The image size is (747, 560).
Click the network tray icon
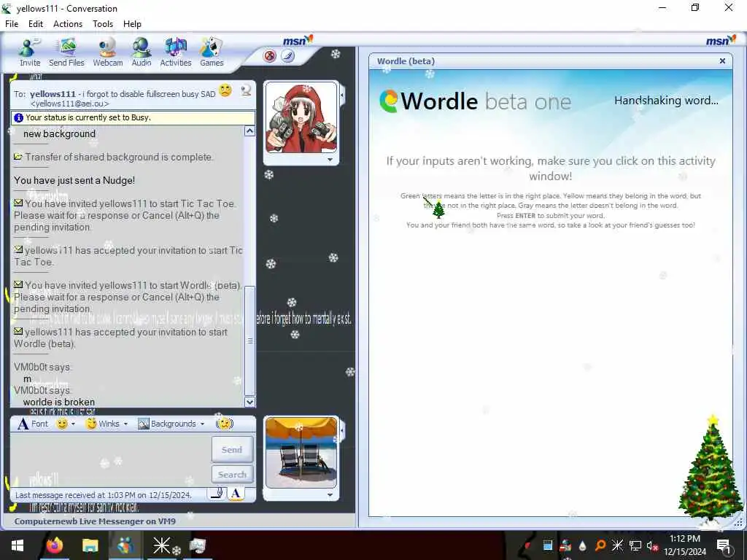point(635,545)
